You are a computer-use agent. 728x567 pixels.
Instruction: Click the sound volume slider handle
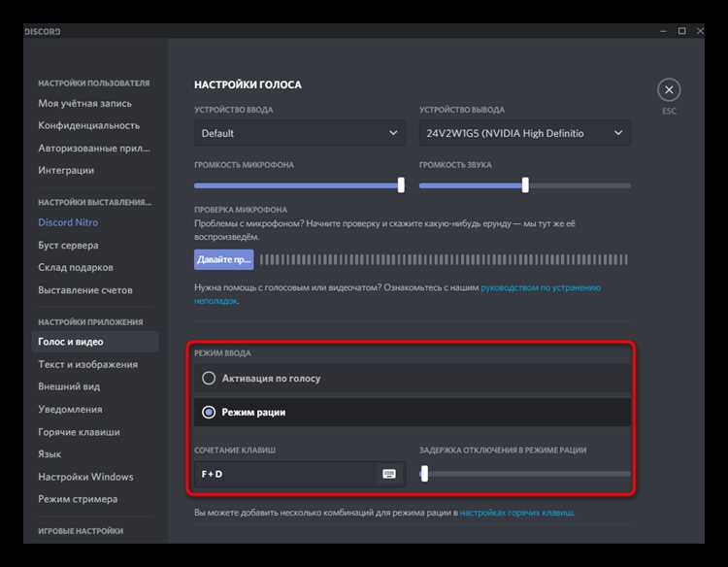click(x=525, y=184)
